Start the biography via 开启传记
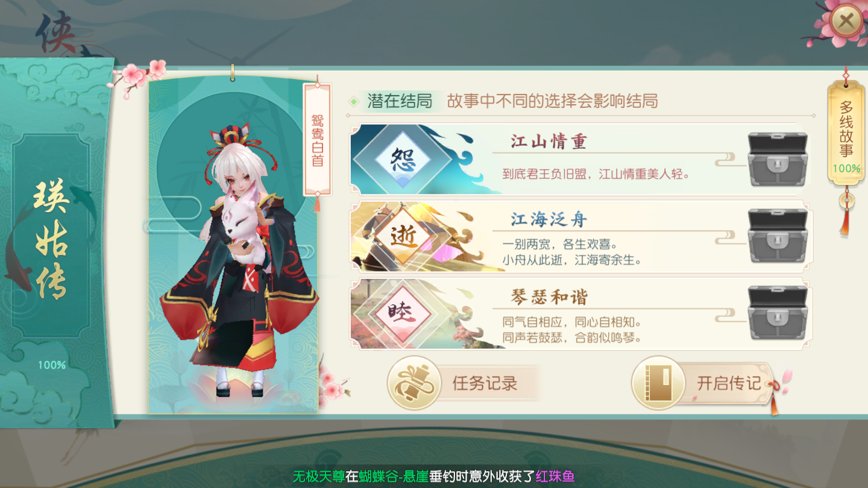Image resolution: width=868 pixels, height=488 pixels. 704,383
